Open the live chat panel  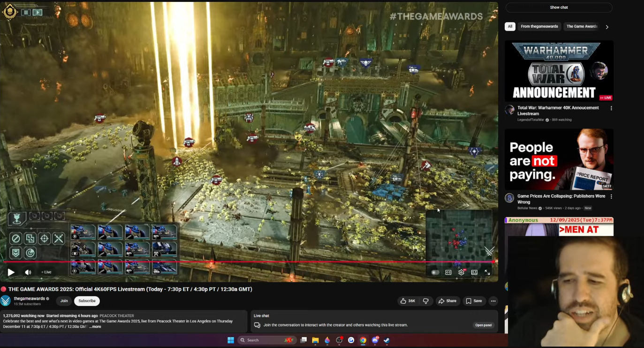tap(483, 325)
